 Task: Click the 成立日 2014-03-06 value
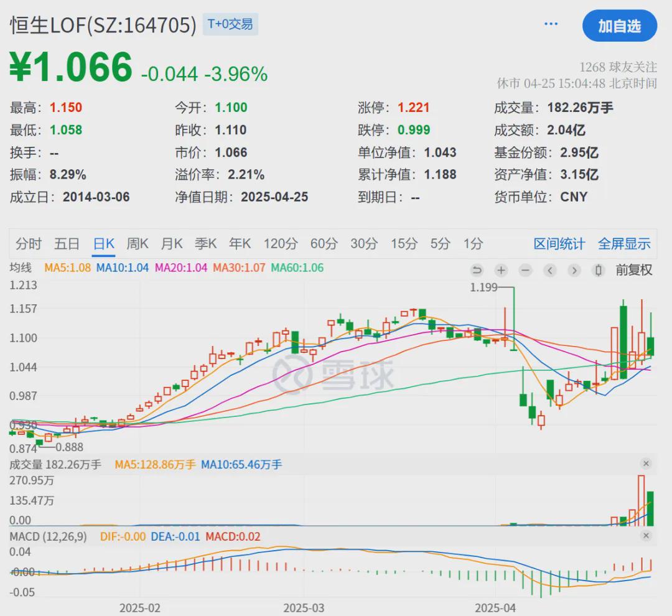tap(96, 197)
